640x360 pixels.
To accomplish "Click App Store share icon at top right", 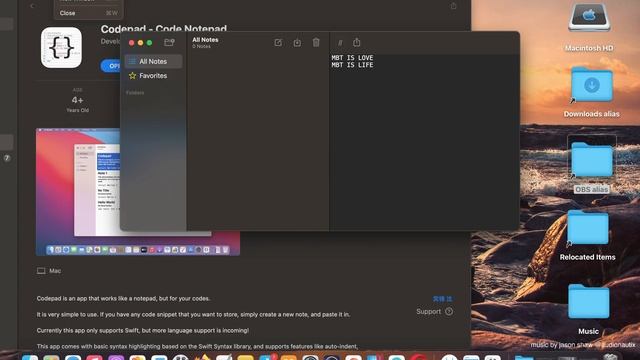I will tap(453, 6).
